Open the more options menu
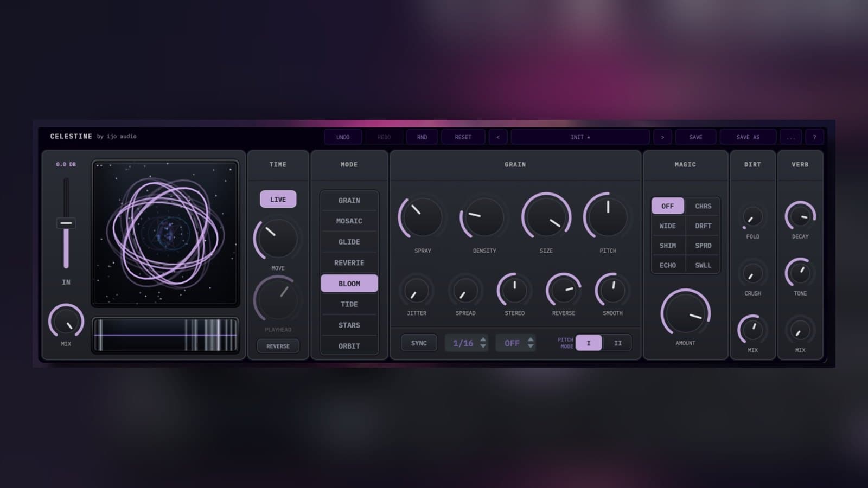Image resolution: width=868 pixels, height=488 pixels. pos(791,137)
